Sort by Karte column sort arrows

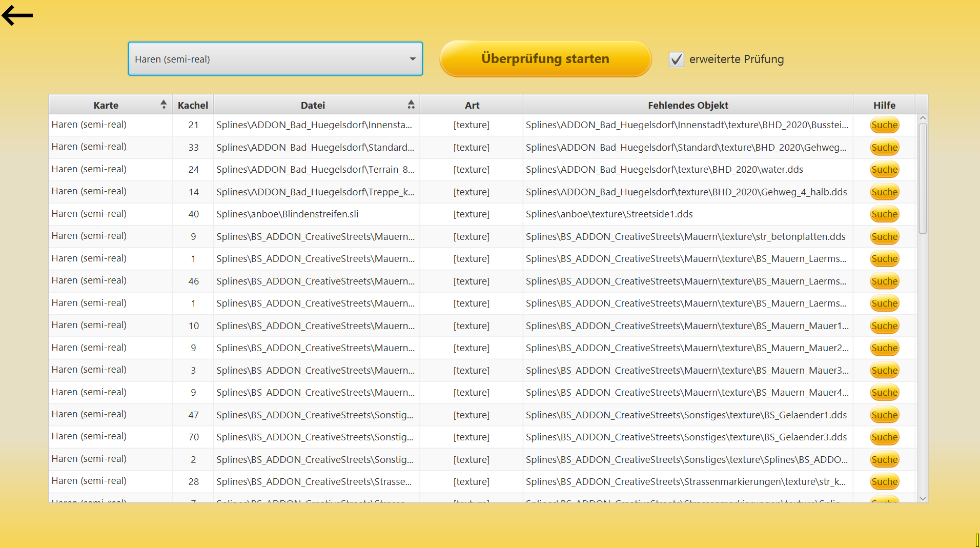(x=163, y=105)
